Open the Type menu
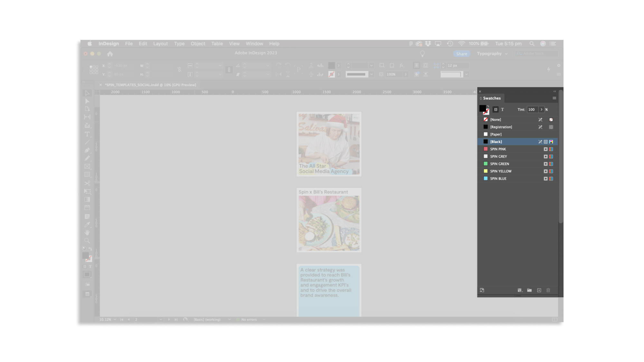Image resolution: width=644 pixels, height=362 pixels. point(179,44)
